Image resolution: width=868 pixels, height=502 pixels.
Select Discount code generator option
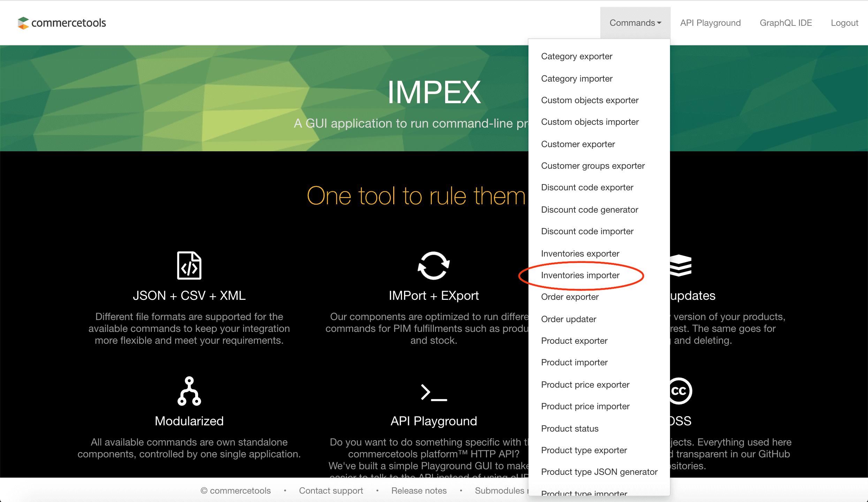point(589,210)
